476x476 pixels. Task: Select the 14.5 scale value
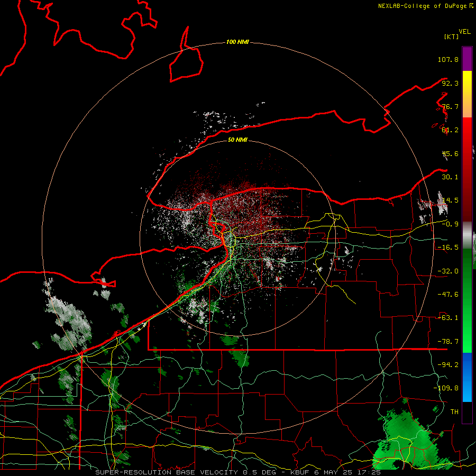click(450, 200)
